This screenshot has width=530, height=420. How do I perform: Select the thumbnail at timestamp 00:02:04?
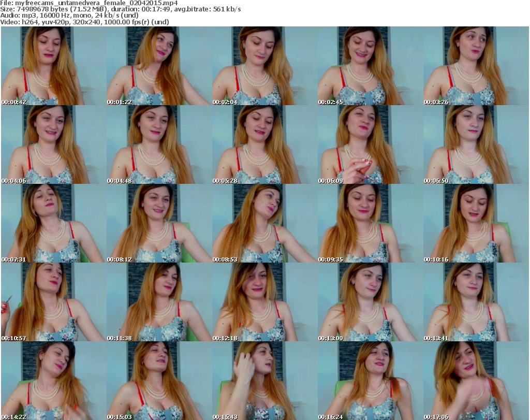264,66
